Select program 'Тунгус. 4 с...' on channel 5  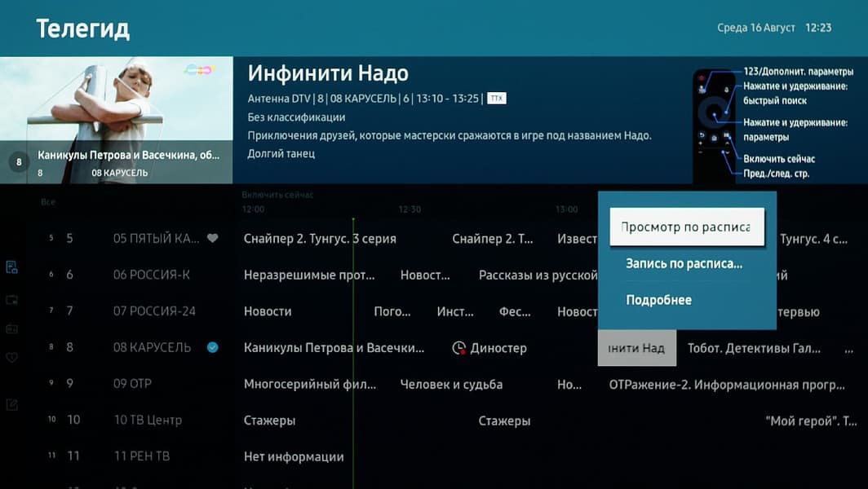[x=814, y=239]
